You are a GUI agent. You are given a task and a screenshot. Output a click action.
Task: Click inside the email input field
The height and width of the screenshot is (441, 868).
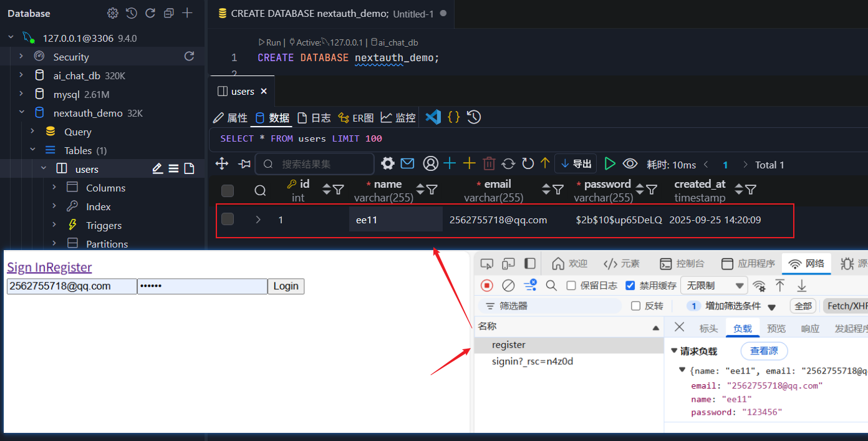[x=71, y=286]
